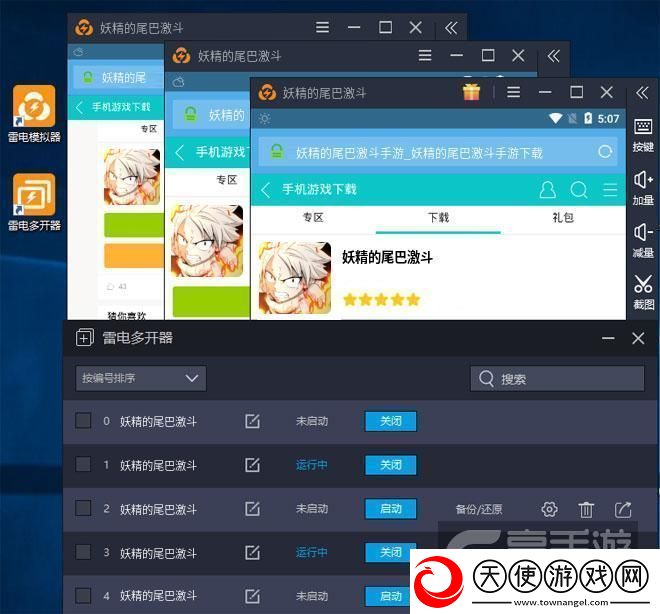Click 启动 button for instance 2
This screenshot has height=614, width=660.
(x=391, y=509)
